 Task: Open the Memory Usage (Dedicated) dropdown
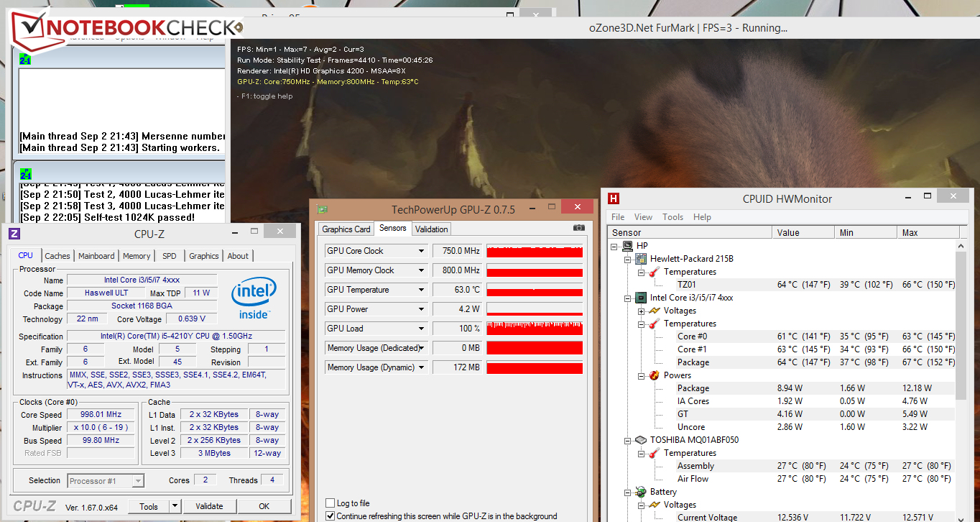pos(422,348)
